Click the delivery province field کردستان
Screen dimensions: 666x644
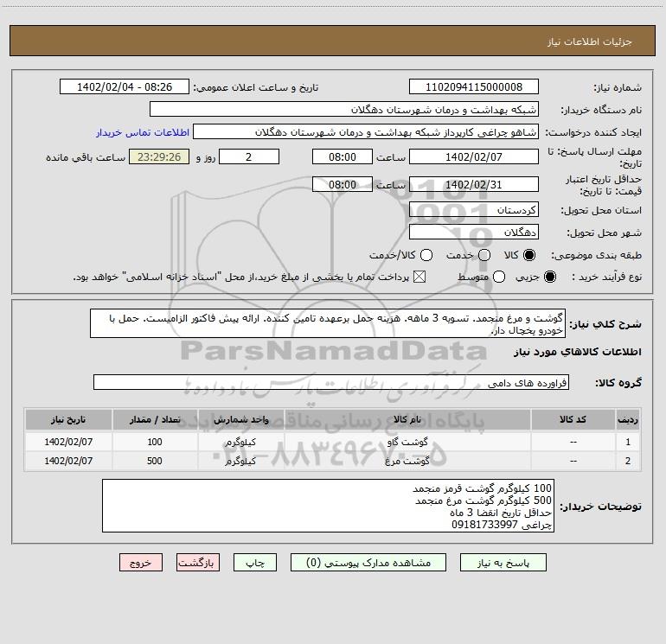coord(474,210)
